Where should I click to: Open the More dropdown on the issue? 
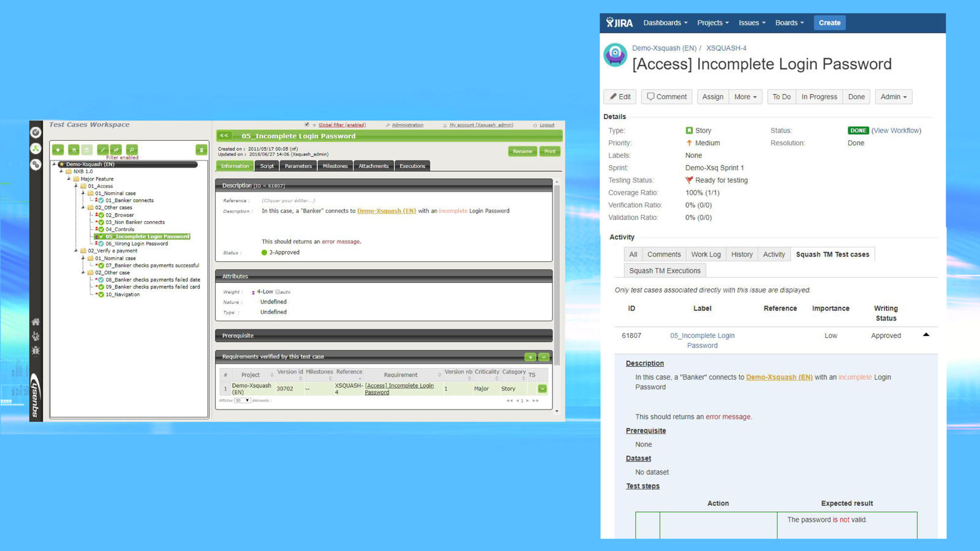coord(745,97)
